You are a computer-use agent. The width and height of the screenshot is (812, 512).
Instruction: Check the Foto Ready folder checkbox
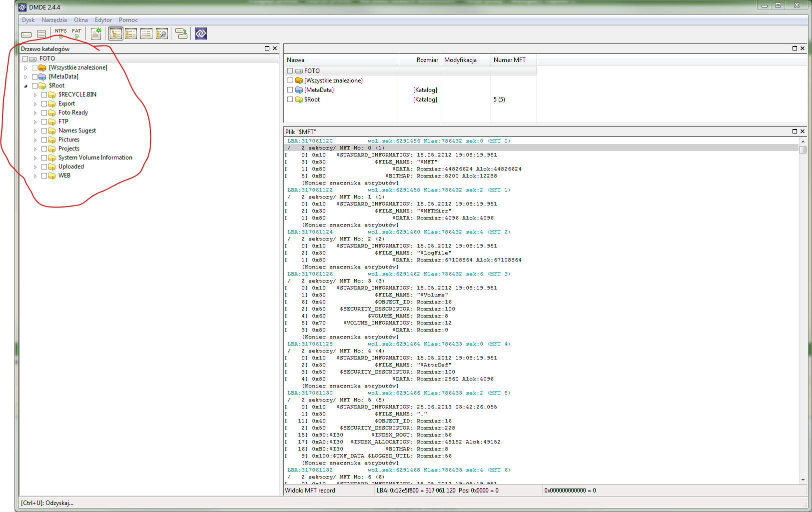(x=44, y=112)
